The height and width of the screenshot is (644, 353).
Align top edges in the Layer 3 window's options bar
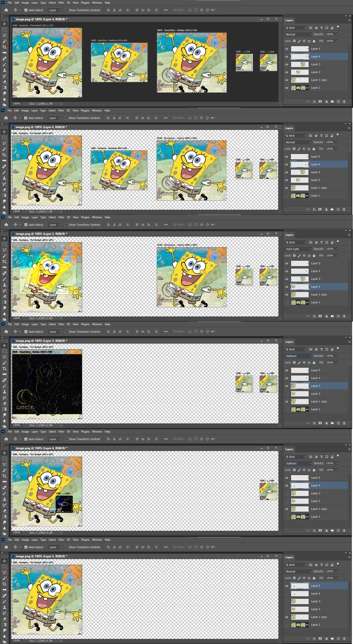coord(137,332)
